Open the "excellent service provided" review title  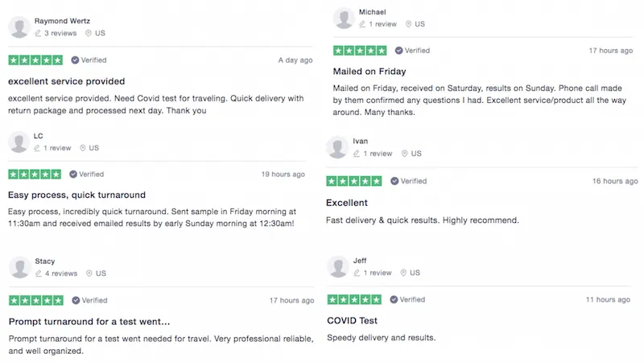coord(67,81)
